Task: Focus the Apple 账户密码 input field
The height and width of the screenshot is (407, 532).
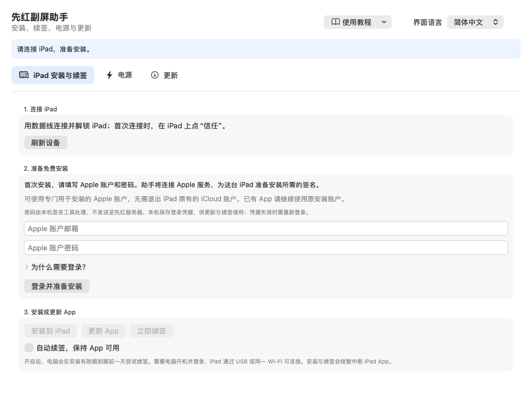Action: coord(266,248)
